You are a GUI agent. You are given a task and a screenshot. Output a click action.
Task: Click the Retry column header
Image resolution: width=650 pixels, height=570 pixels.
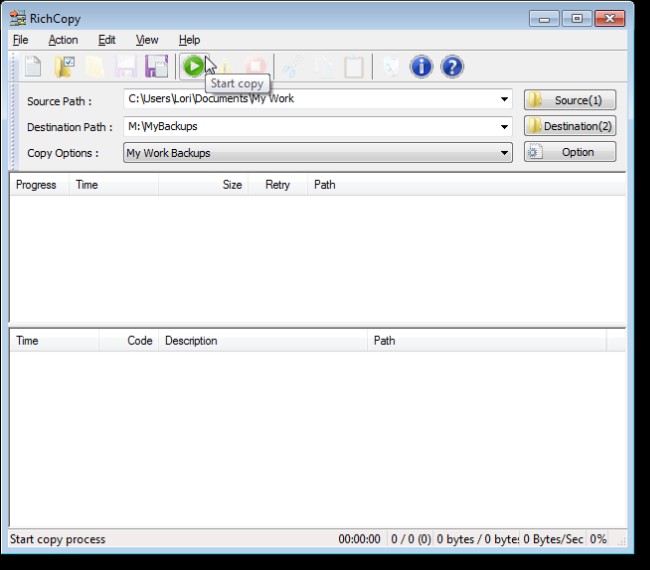tap(278, 184)
